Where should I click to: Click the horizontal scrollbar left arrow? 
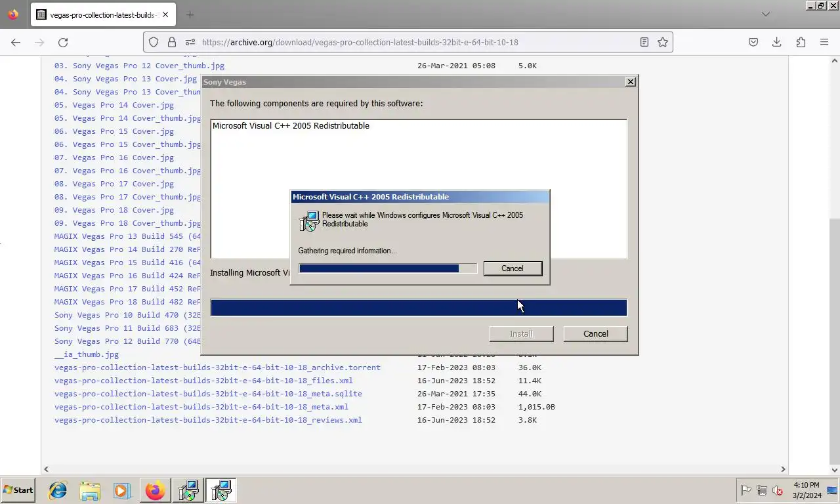point(46,469)
